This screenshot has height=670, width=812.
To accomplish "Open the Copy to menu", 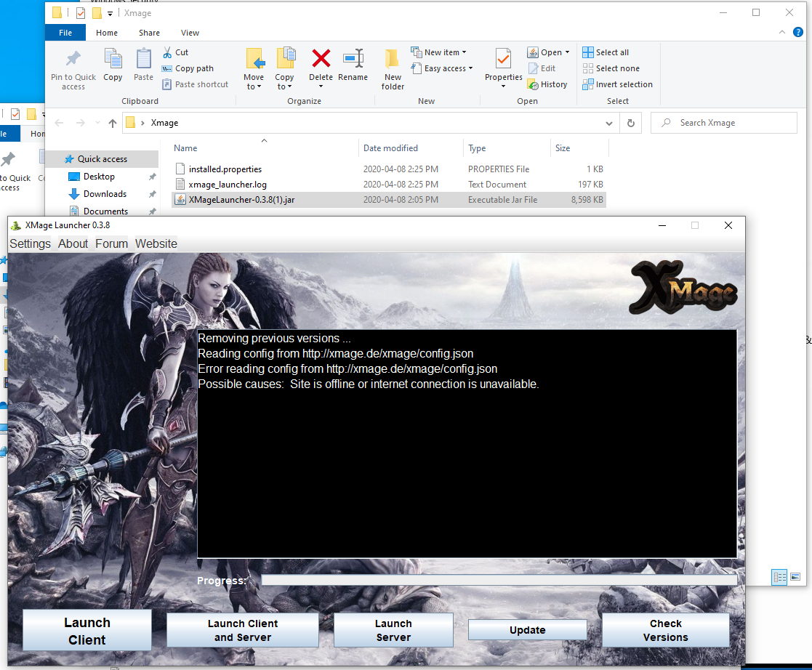I will 284,69.
